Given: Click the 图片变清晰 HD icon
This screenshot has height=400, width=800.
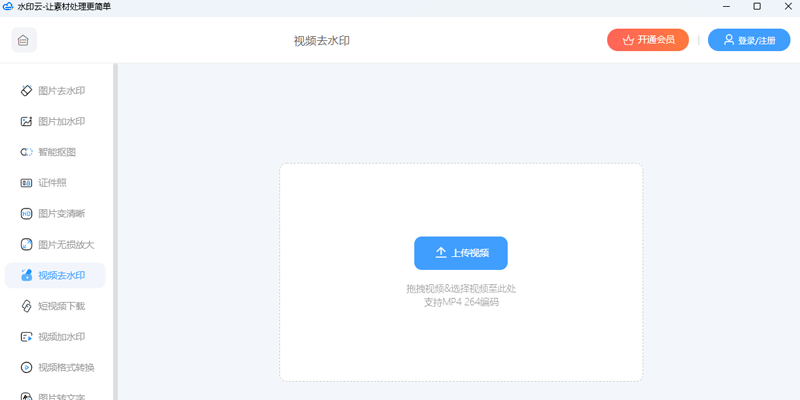Looking at the screenshot, I should click(x=26, y=214).
